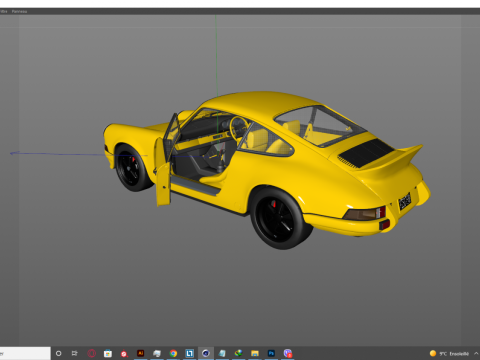Open the blue L-shaped app icon in the taskbar
This screenshot has height=360, width=480.
click(x=189, y=353)
